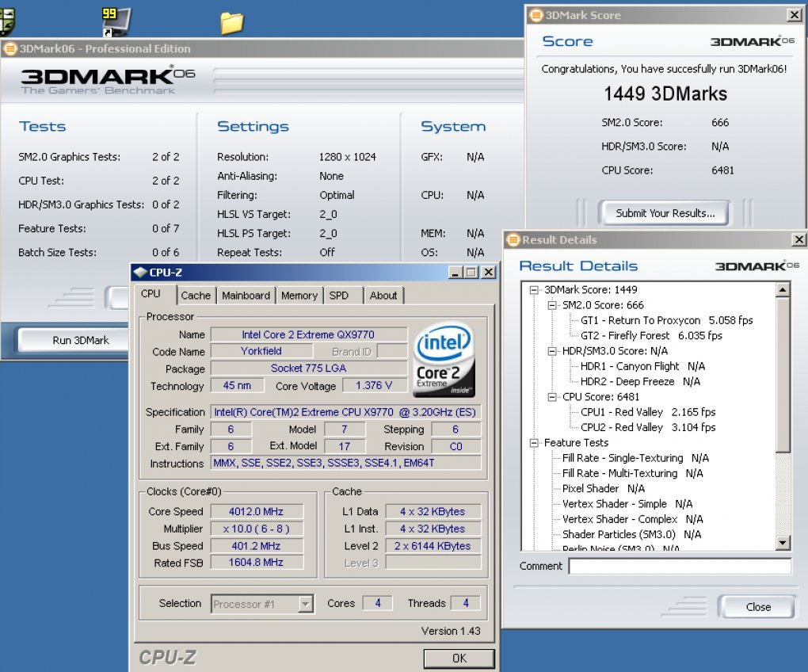This screenshot has height=672, width=808.
Task: Select the Pixel Shader row
Action: coord(603,488)
